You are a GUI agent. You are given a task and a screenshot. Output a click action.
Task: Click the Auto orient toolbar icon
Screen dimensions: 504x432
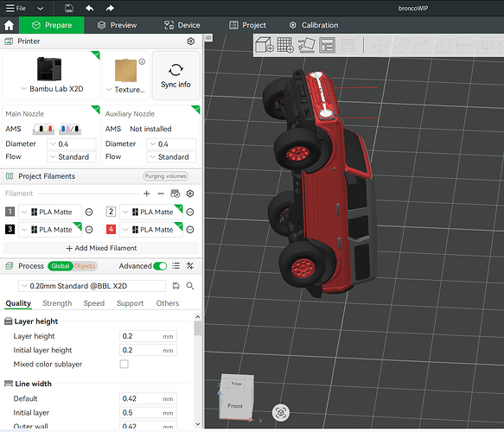point(306,45)
